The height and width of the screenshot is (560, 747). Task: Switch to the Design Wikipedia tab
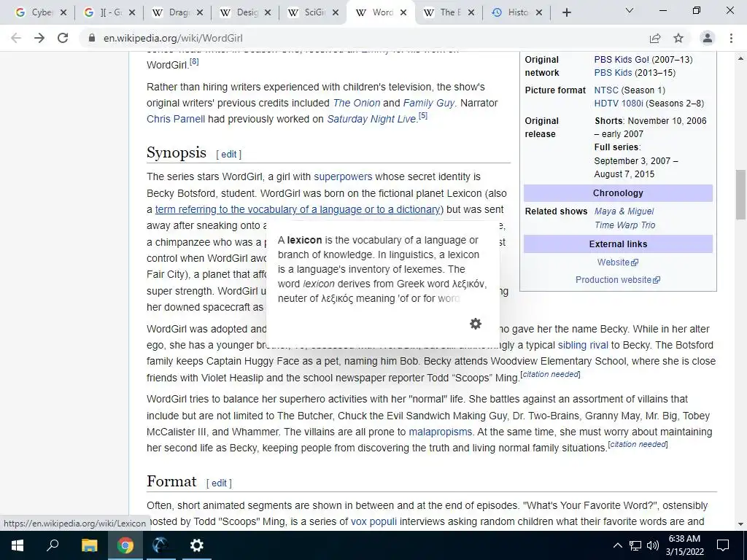coord(239,13)
